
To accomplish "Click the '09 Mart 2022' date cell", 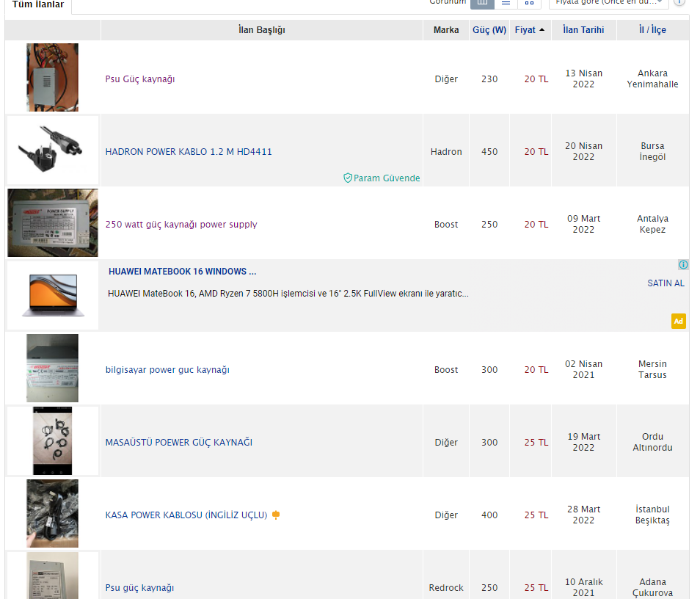I will pyautogui.click(x=583, y=224).
